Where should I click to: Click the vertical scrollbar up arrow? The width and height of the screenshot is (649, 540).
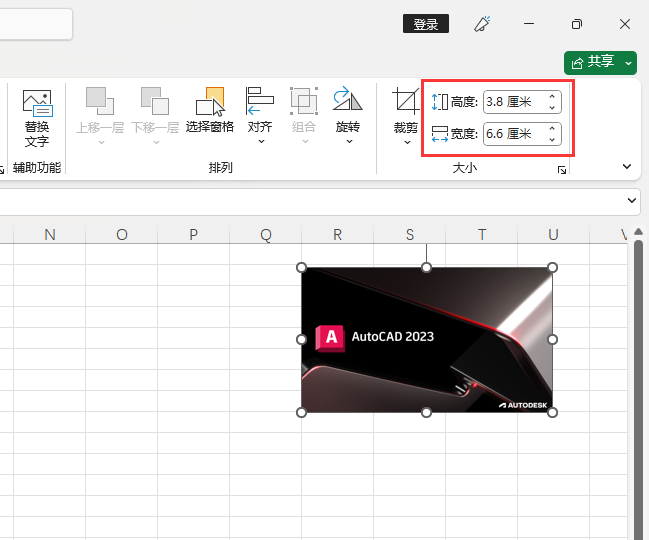(x=639, y=232)
